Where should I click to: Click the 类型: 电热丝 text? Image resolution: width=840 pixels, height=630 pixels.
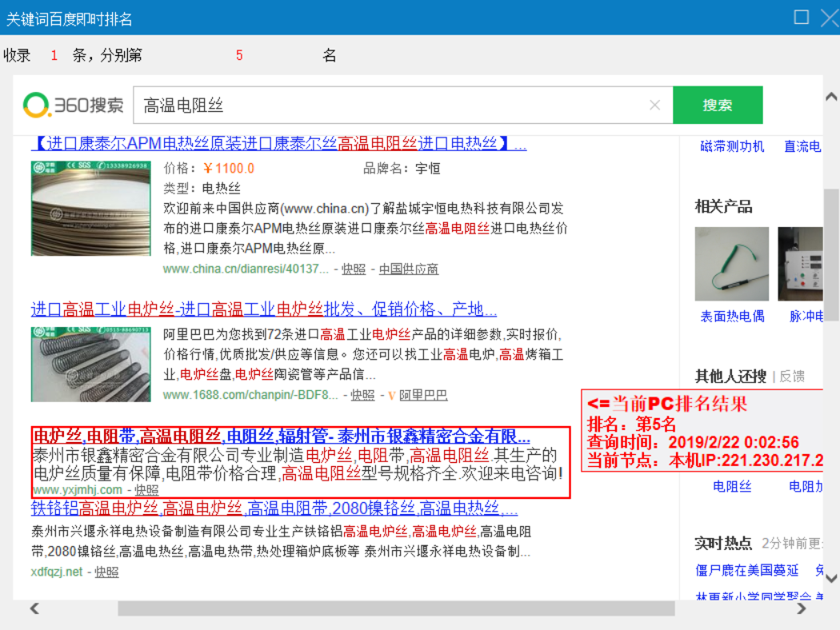pyautogui.click(x=202, y=189)
